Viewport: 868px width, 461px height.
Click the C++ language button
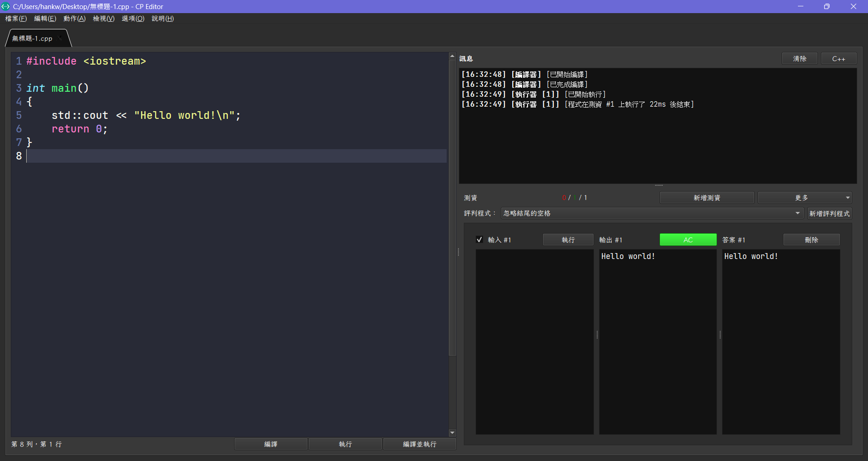coord(839,59)
